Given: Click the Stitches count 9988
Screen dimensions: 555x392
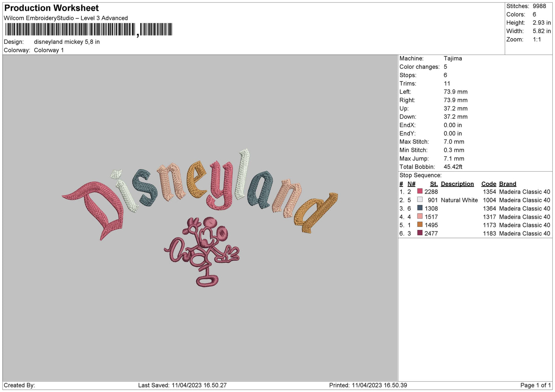Looking at the screenshot, I should pyautogui.click(x=539, y=6).
